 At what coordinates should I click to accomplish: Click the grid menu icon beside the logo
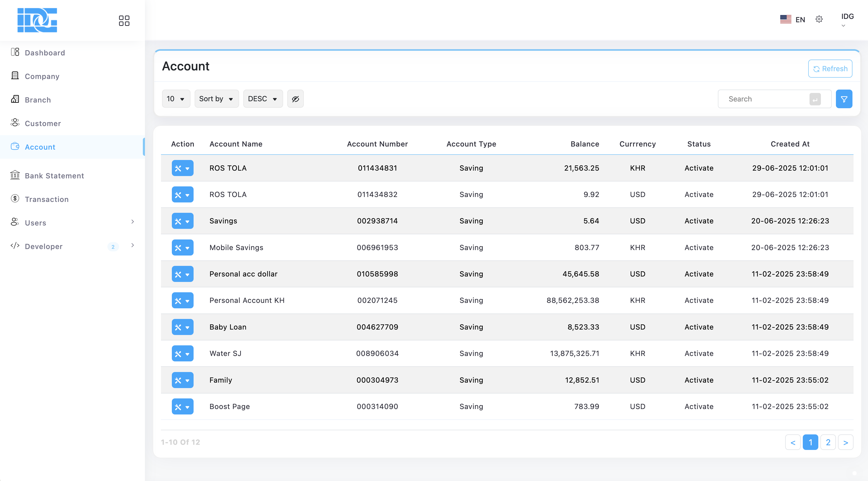(124, 20)
